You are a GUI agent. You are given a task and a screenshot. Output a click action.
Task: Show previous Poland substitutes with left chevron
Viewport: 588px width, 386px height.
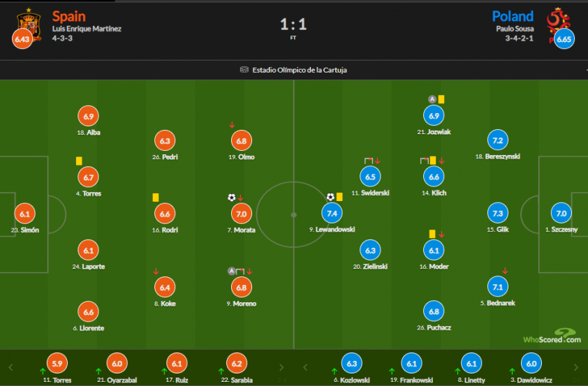(305, 368)
